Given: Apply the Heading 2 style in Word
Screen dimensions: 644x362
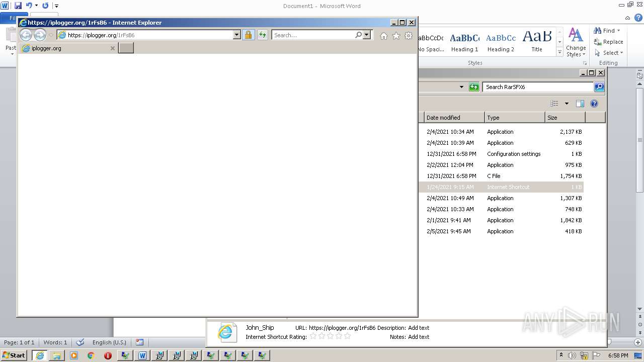Looking at the screenshot, I should [x=501, y=42].
